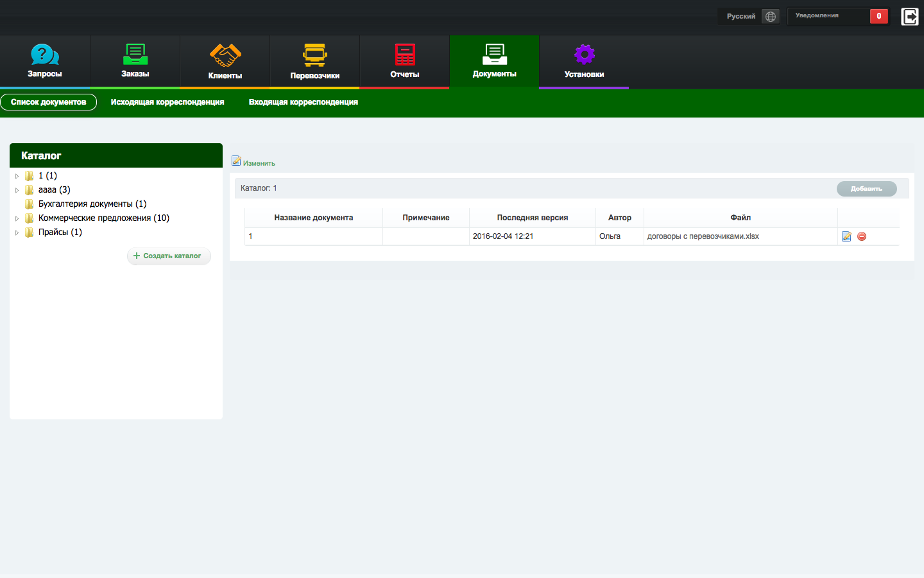Click the Последняя версия column header
The image size is (924, 578).
click(x=533, y=218)
